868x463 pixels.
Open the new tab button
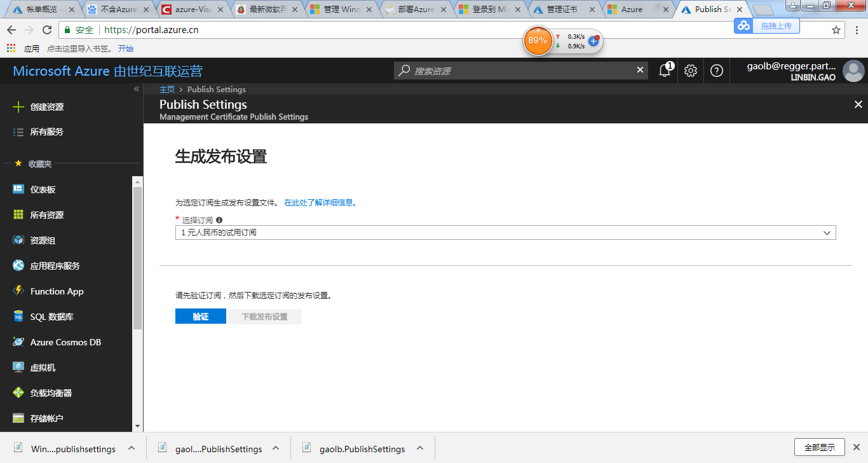(763, 10)
